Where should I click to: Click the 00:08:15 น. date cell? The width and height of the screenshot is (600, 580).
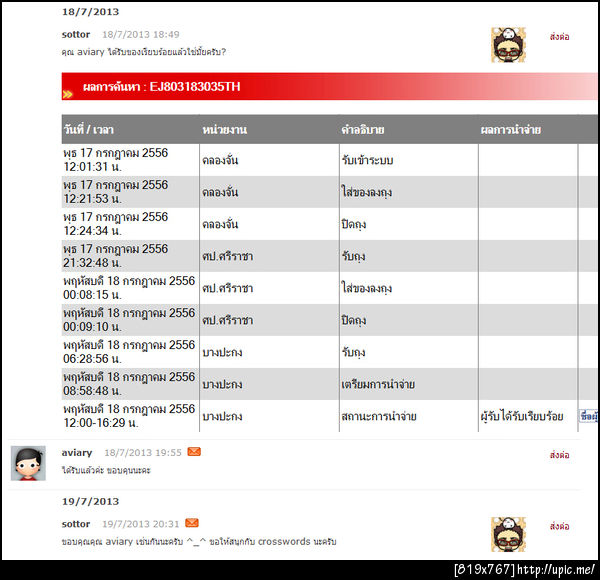click(x=130, y=288)
